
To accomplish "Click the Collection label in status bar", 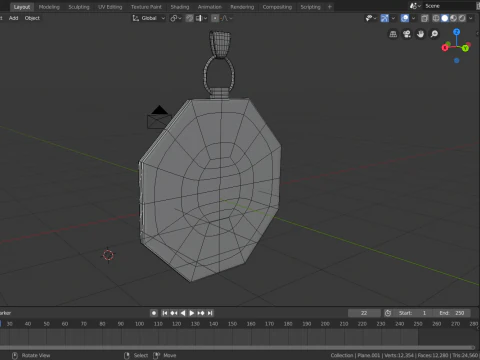I will coord(342,355).
